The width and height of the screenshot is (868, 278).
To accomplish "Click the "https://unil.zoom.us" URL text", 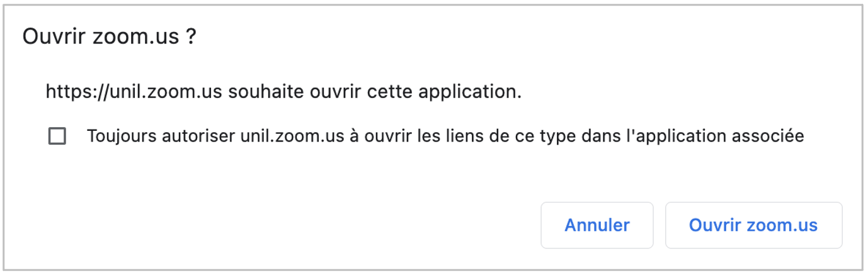I will click(135, 92).
